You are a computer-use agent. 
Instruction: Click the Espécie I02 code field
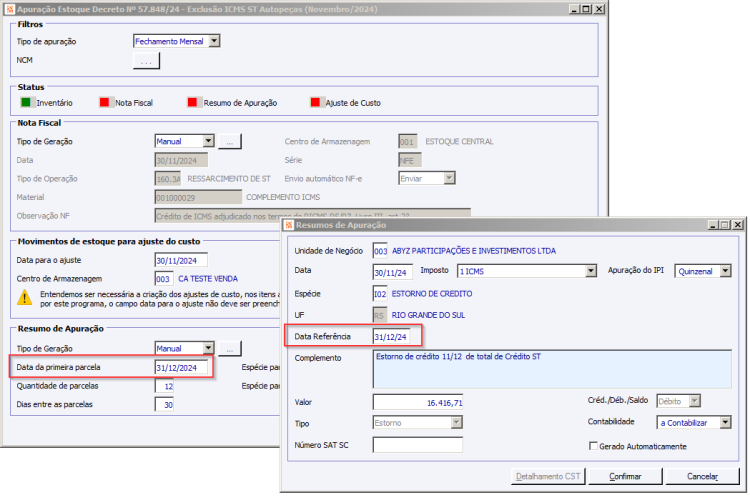pos(380,294)
